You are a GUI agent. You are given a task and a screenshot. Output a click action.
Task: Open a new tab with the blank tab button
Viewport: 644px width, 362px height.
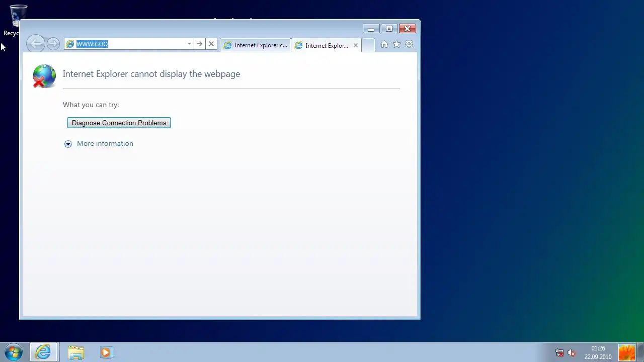coord(368,45)
